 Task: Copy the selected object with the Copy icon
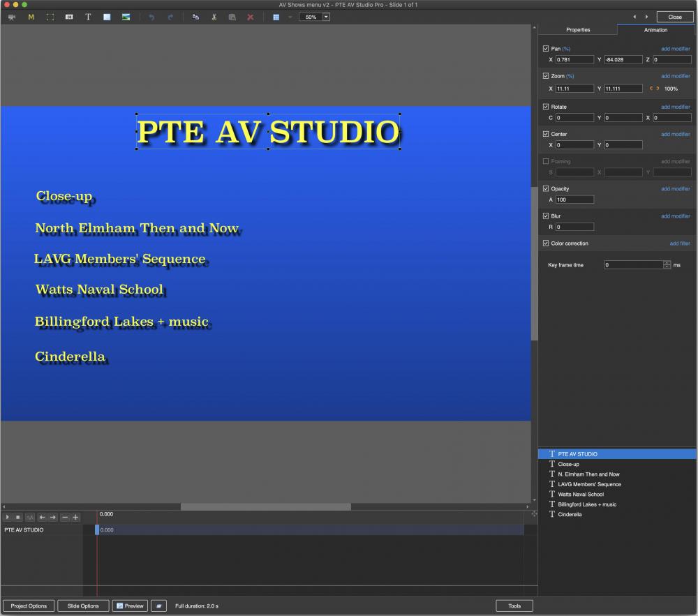[195, 17]
